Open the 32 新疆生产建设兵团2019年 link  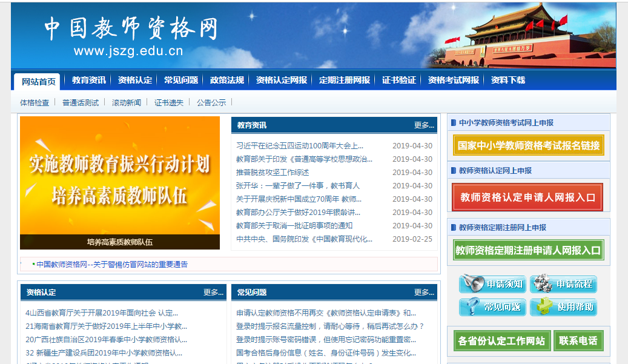tap(104, 352)
